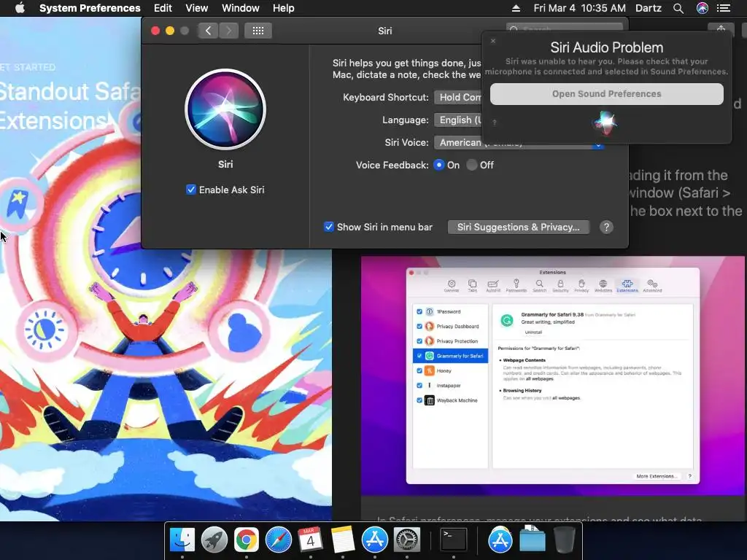This screenshot has height=560, width=747.
Task: Click the Safari Extensions screenshot in App Store
Action: (553, 376)
